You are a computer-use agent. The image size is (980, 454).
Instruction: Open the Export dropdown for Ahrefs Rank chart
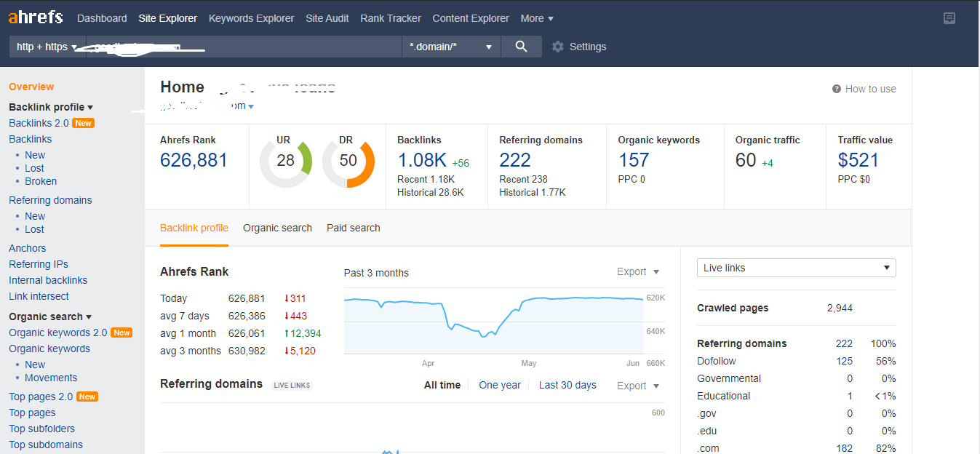coord(637,271)
